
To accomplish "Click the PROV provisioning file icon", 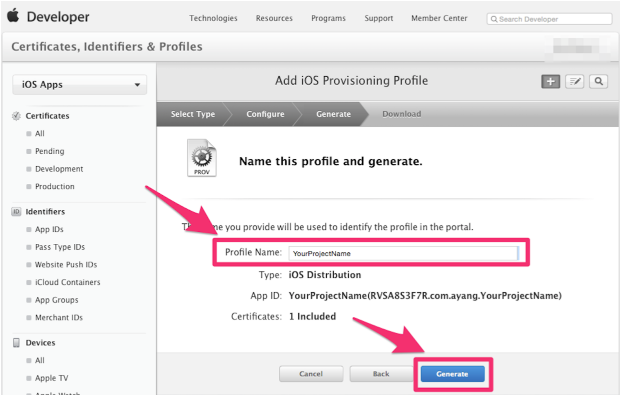I will point(202,158).
